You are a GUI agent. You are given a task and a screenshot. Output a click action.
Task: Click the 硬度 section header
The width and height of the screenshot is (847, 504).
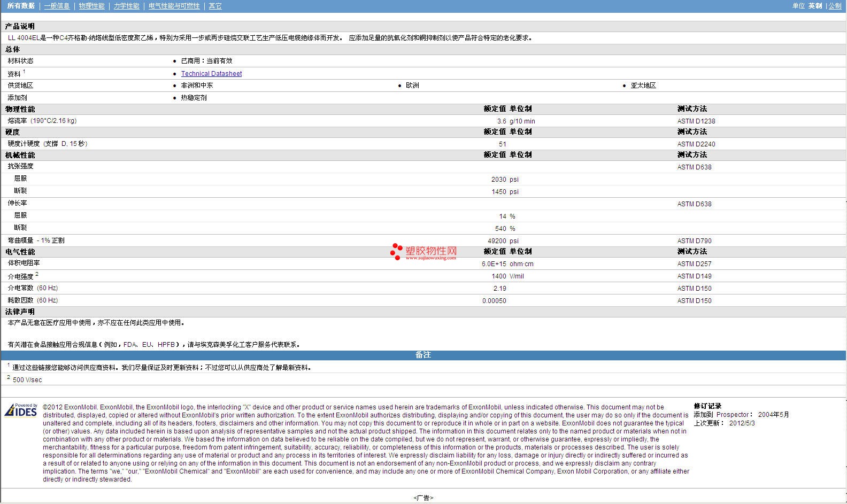pyautogui.click(x=12, y=132)
